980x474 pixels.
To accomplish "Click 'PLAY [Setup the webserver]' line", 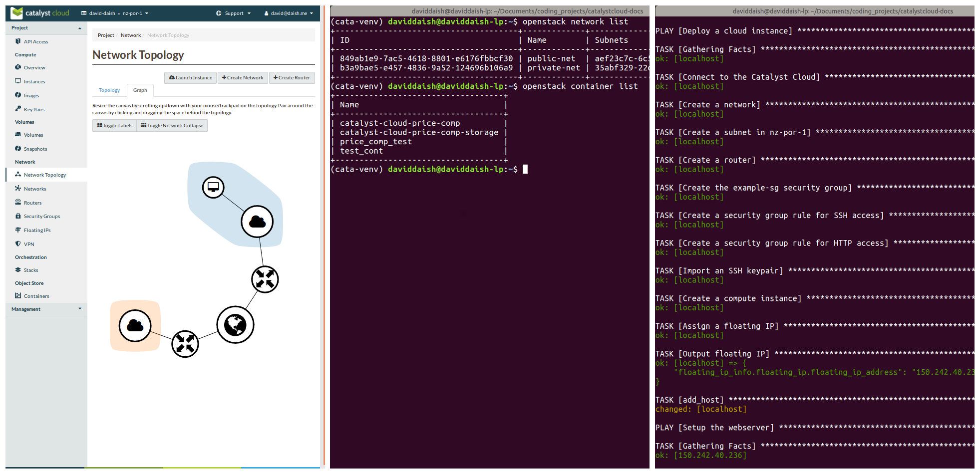I will (x=815, y=428).
